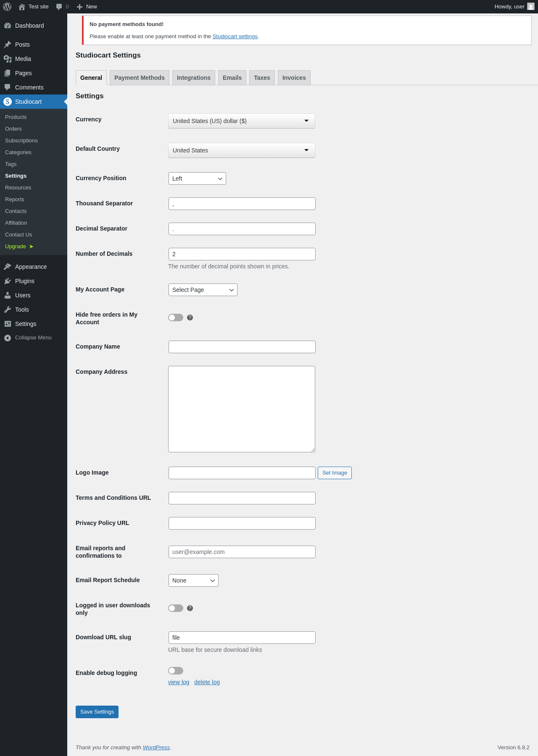The height and width of the screenshot is (756, 538).
Task: Switch to the Payment Methods tab
Action: pyautogui.click(x=140, y=78)
